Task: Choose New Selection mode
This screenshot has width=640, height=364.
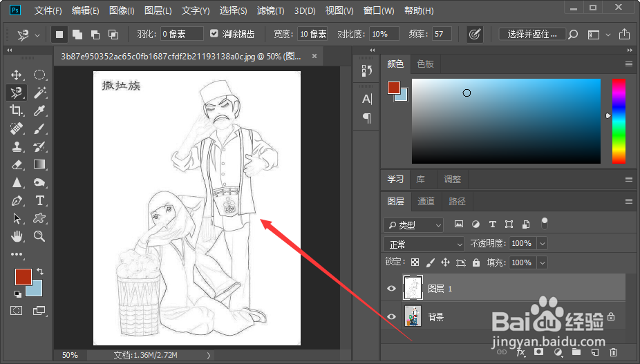Action: tap(59, 35)
